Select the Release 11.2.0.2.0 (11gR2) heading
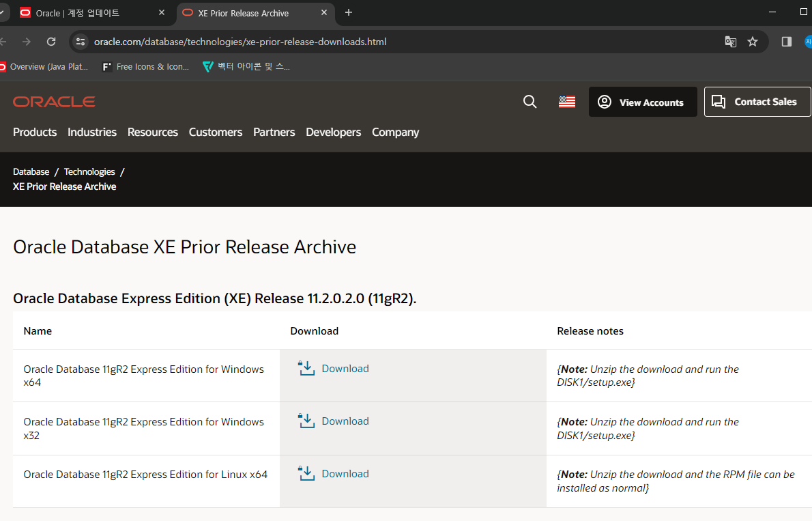Screen dimensions: 812x521 [x=214, y=298]
